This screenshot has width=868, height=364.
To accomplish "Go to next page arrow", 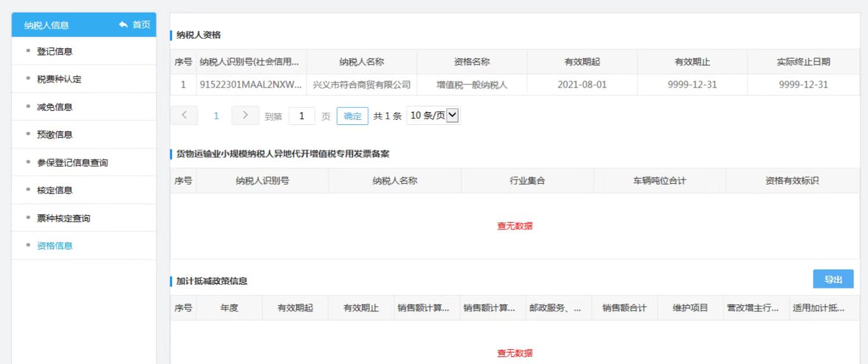I will pos(245,116).
